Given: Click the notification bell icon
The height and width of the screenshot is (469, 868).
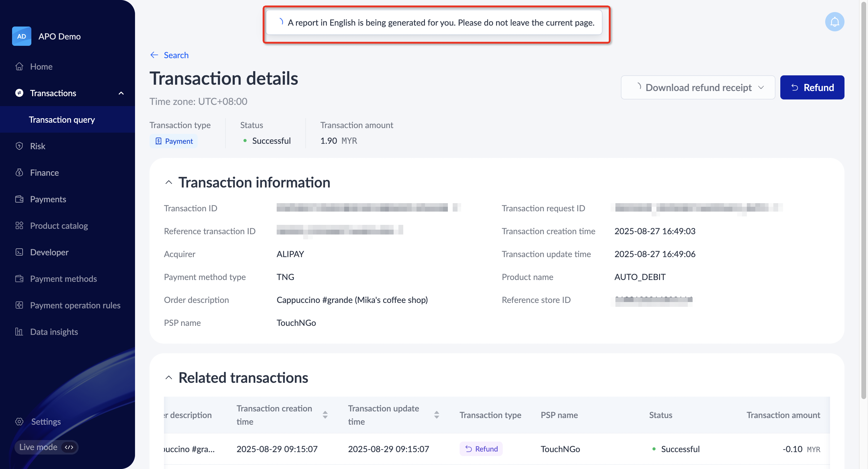Looking at the screenshot, I should (835, 22).
